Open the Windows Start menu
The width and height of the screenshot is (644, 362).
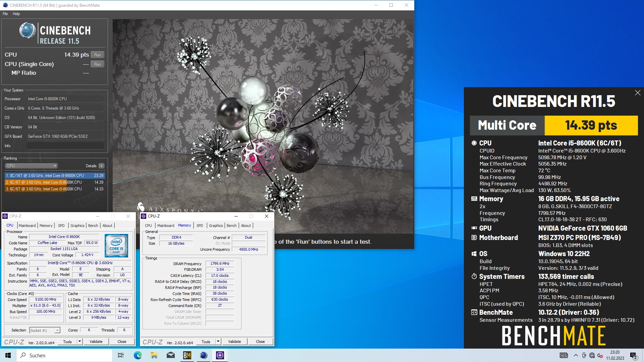tap(8, 355)
